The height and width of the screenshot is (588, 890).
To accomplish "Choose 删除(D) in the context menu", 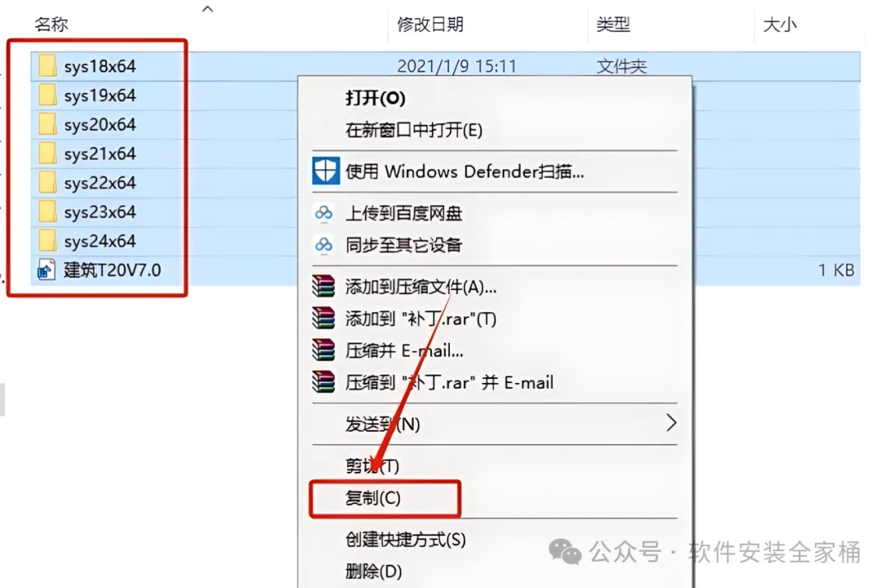I will [373, 571].
